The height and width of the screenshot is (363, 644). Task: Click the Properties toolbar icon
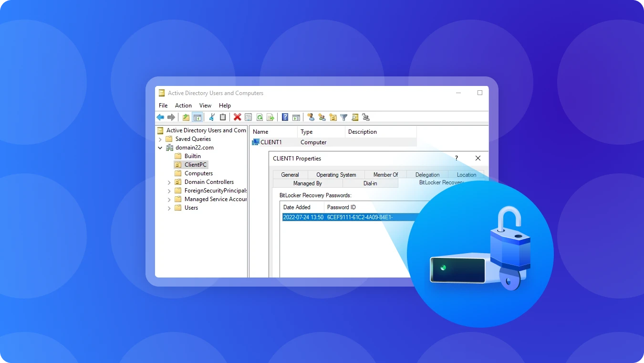248,117
